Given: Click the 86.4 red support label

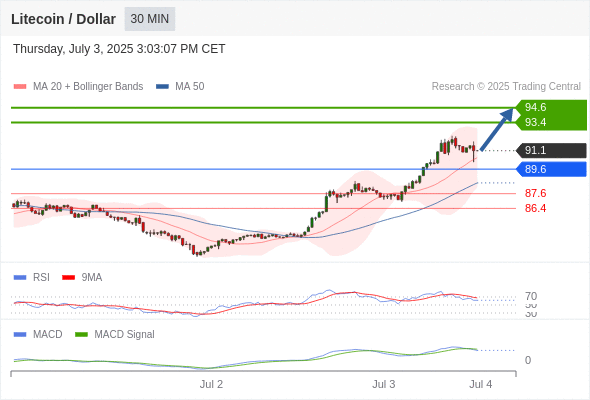Looking at the screenshot, I should 535,208.
